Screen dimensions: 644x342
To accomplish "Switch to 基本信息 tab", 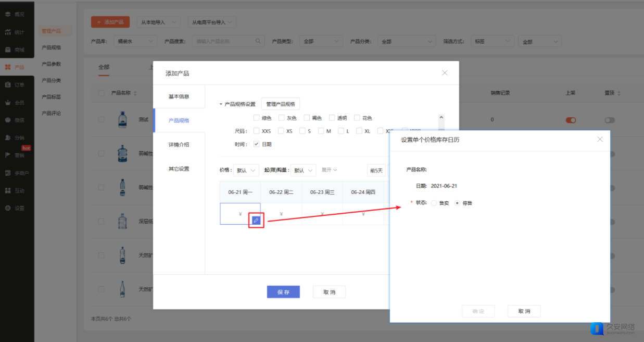I will 179,96.
